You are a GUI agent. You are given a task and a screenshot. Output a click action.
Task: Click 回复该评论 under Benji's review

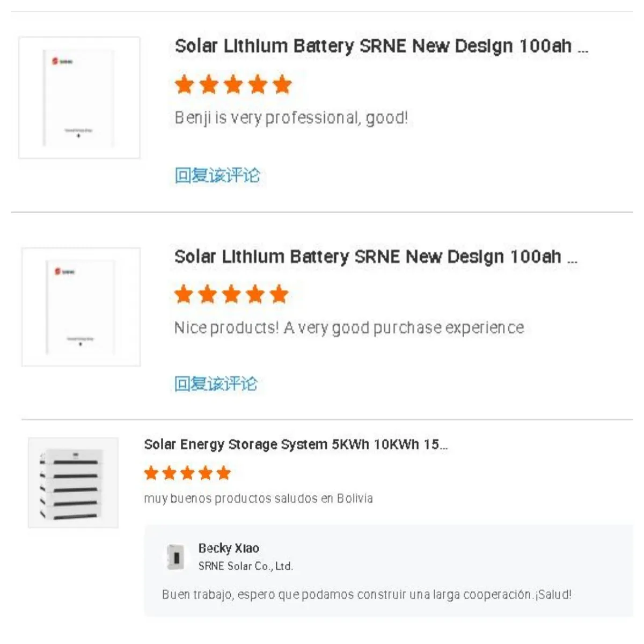pos(217,174)
